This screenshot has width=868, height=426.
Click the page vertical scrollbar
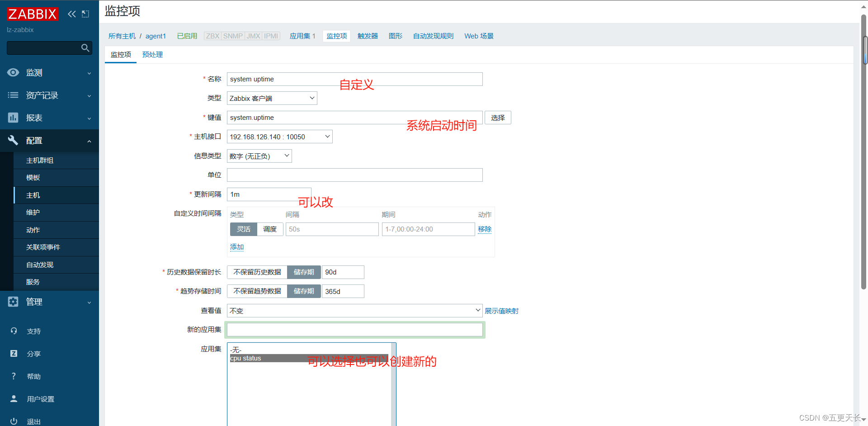pyautogui.click(x=864, y=151)
